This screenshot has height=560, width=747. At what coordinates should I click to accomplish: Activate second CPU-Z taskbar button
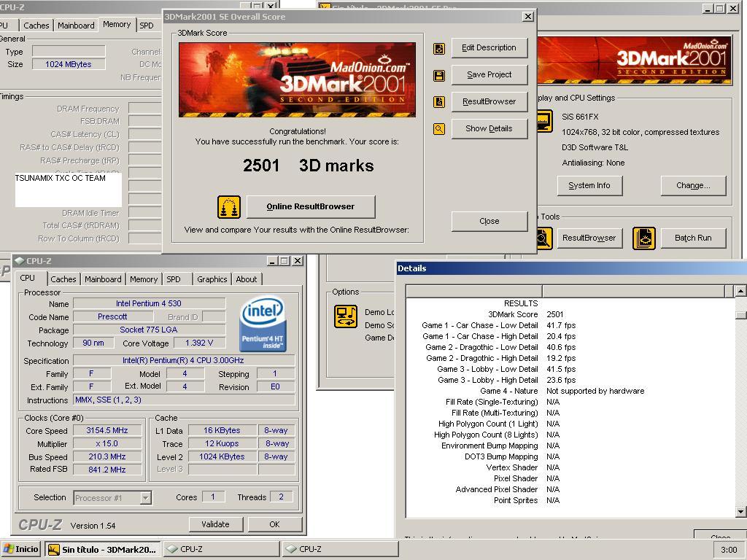click(x=340, y=549)
